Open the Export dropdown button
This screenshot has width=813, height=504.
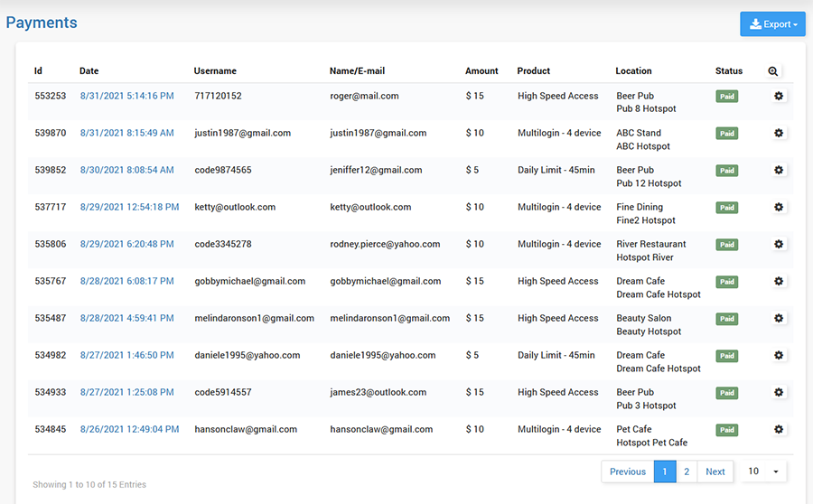pyautogui.click(x=771, y=24)
